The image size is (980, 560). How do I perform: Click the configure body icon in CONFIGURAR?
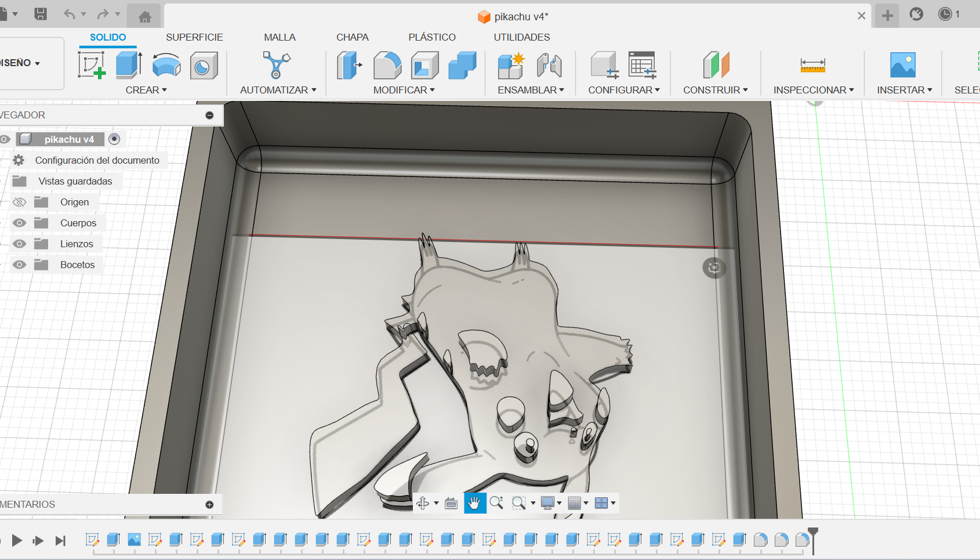(x=604, y=65)
